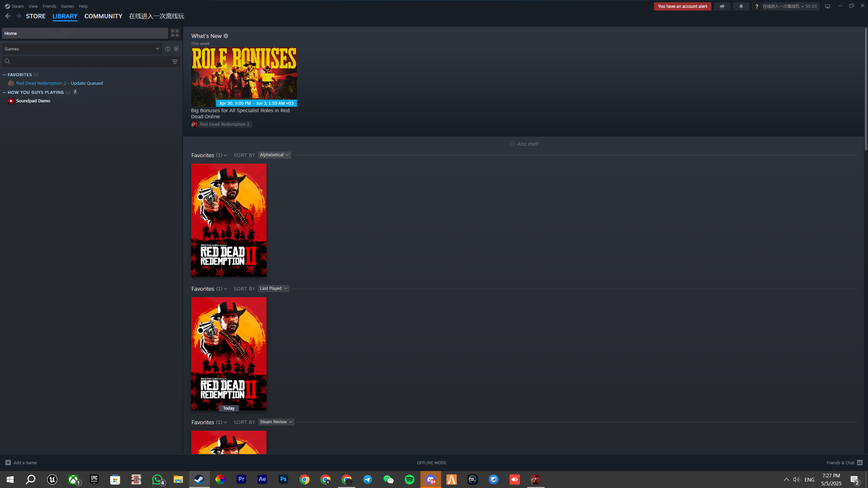
Task: Go forward with the navigation forward arrow
Action: click(x=19, y=16)
